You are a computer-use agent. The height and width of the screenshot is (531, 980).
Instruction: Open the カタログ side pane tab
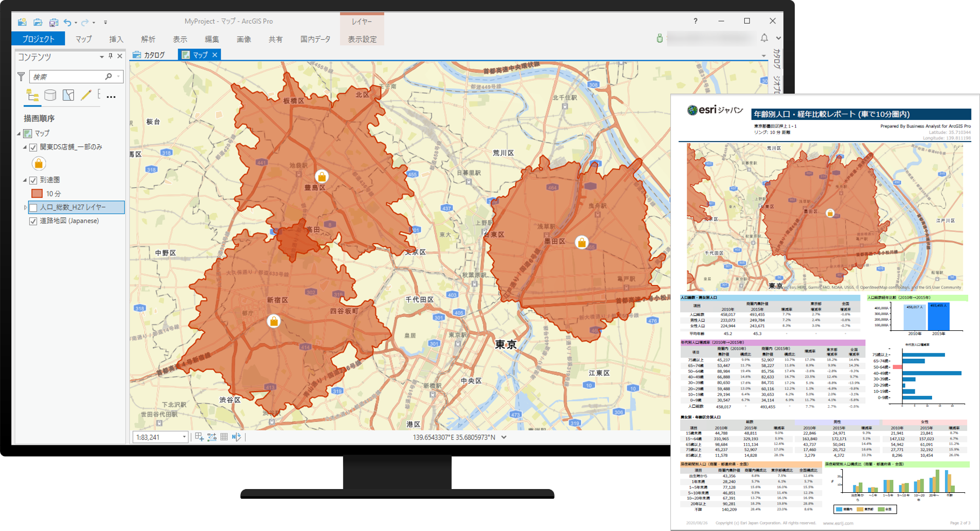point(777,60)
